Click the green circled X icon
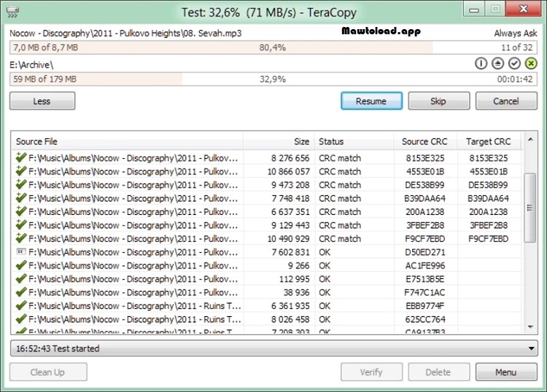Screen dimensions: 547x392 [531, 63]
